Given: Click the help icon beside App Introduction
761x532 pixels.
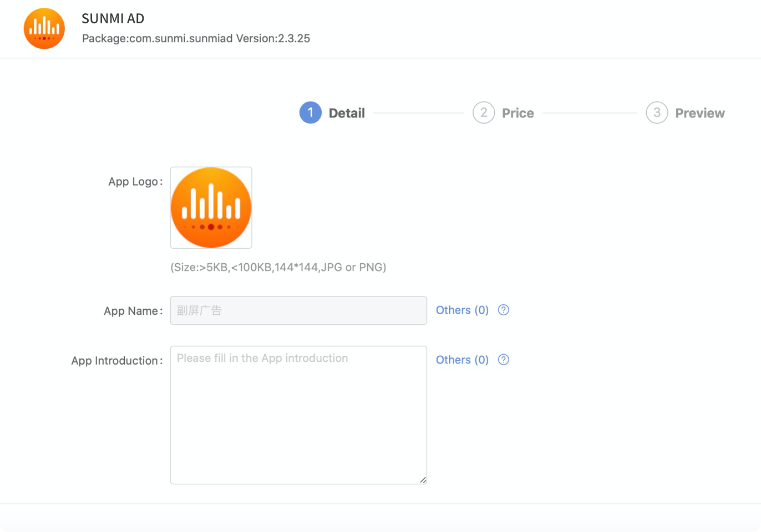Looking at the screenshot, I should coord(504,360).
